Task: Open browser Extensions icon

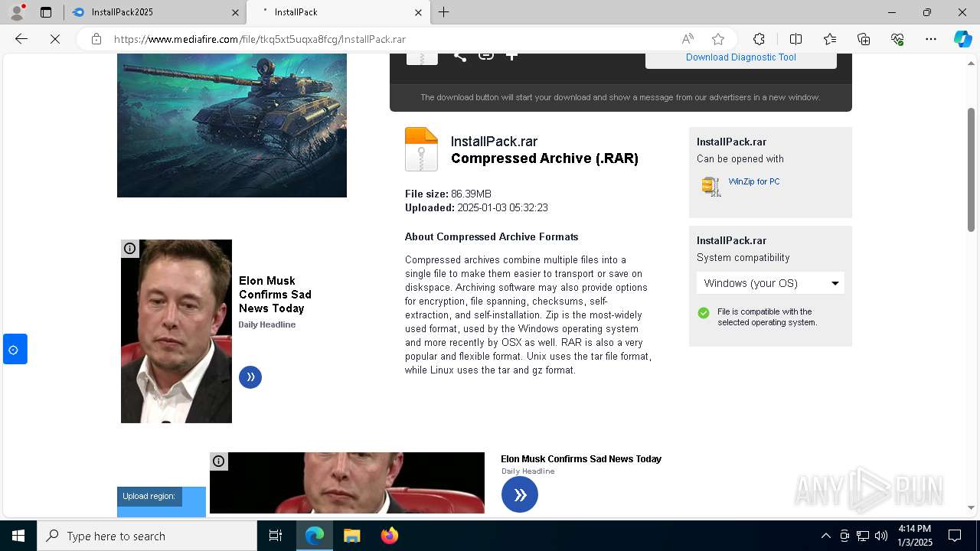Action: point(759,39)
